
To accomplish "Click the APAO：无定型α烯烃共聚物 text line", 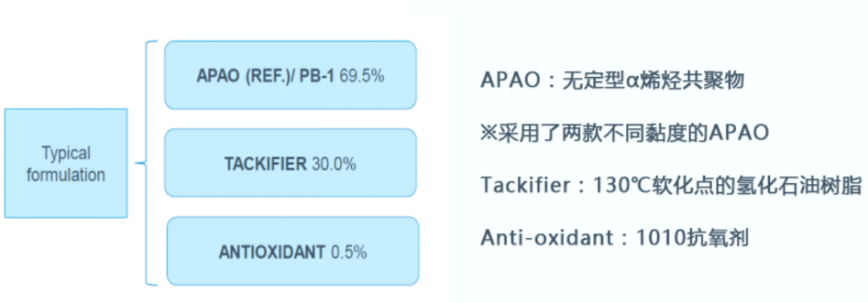I will [612, 81].
